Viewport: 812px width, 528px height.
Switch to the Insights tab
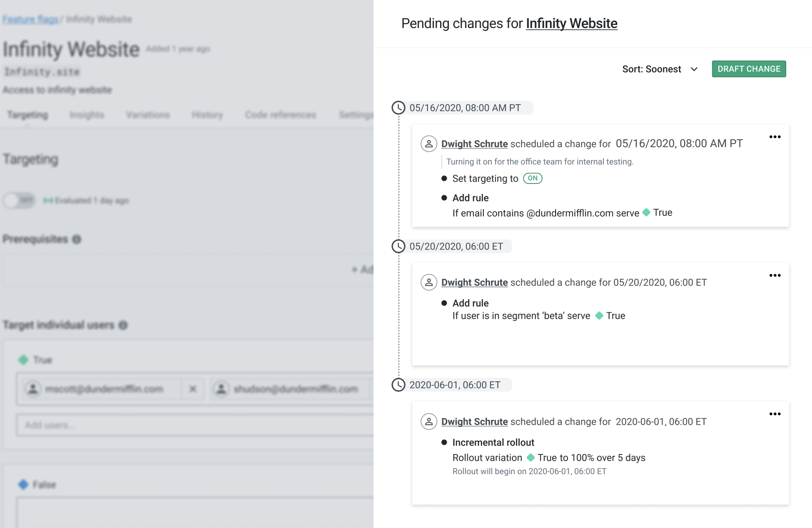86,115
